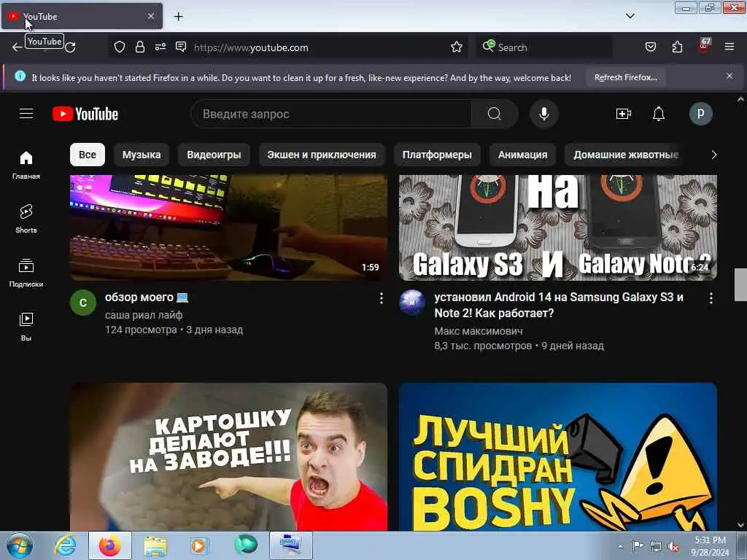The image size is (747, 560).
Task: Click the muted volume tray icon
Action: point(673,546)
